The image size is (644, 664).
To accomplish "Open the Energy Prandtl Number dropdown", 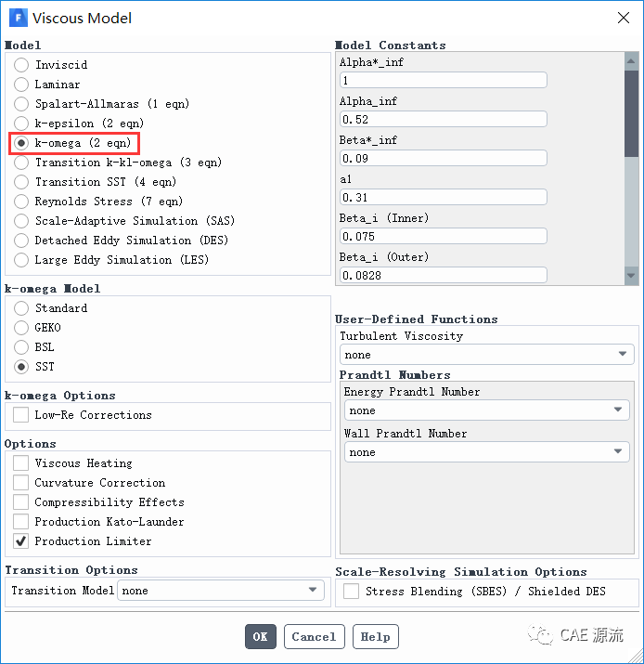I will (486, 410).
